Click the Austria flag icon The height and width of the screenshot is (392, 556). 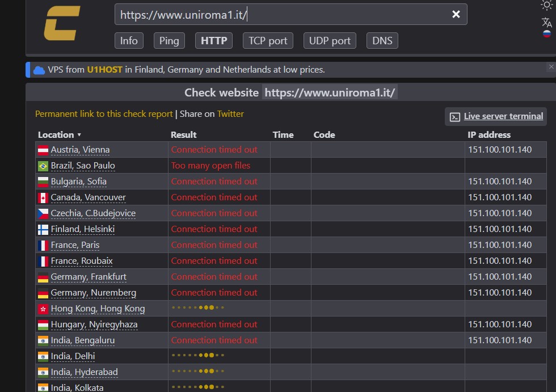pos(43,150)
